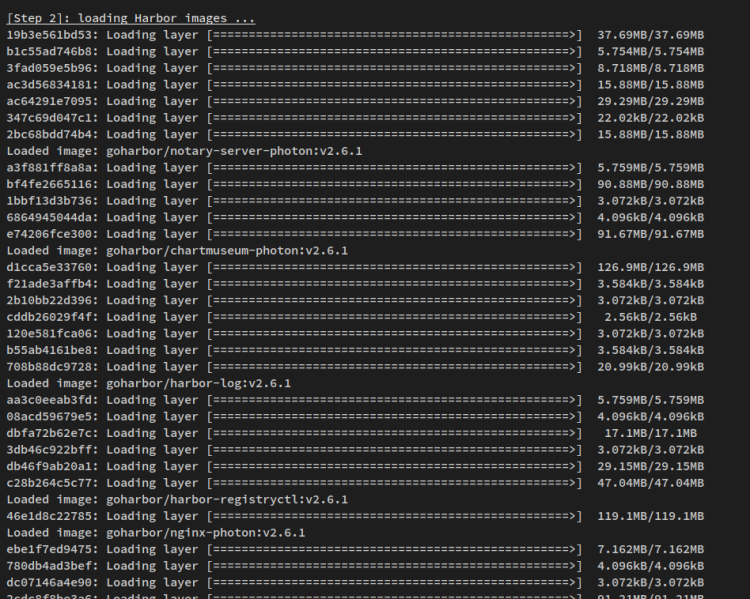750x599 pixels.
Task: Click the goharbor/notary-server-photon:v2.6.1 image line
Action: coord(185,151)
